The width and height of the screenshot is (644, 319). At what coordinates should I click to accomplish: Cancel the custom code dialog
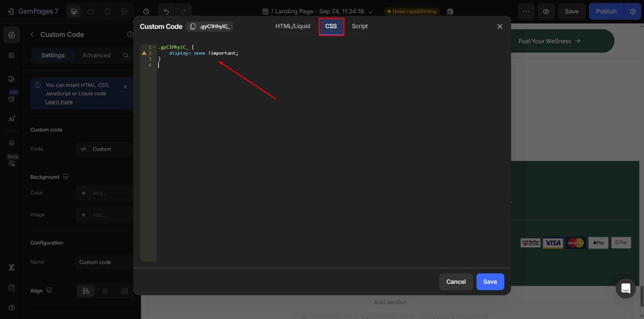coord(456,282)
